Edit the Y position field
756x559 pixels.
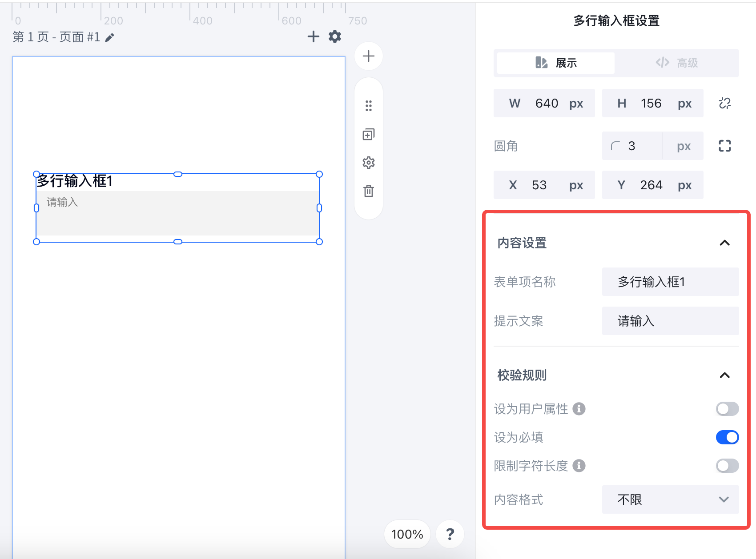coord(653,185)
